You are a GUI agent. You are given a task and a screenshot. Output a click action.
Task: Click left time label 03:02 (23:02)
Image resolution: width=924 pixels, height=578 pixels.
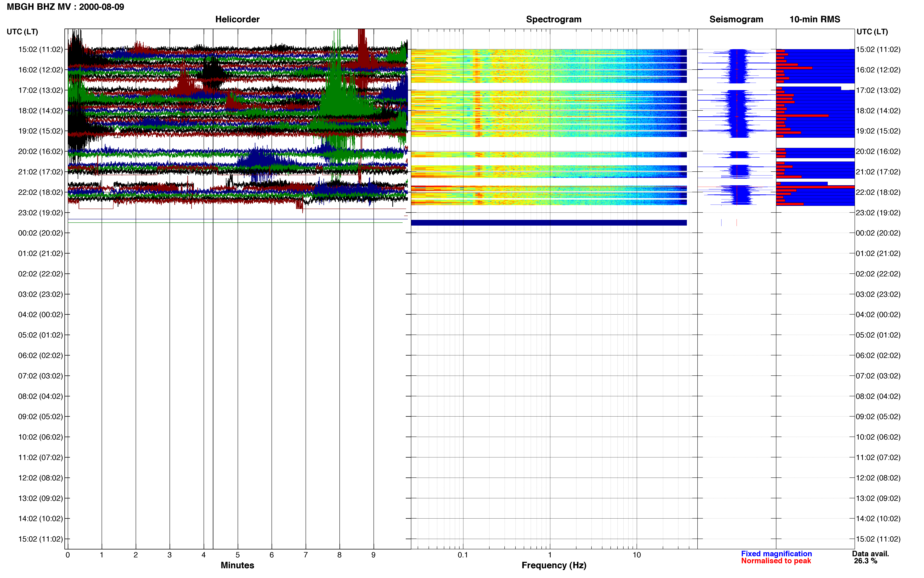(x=41, y=294)
